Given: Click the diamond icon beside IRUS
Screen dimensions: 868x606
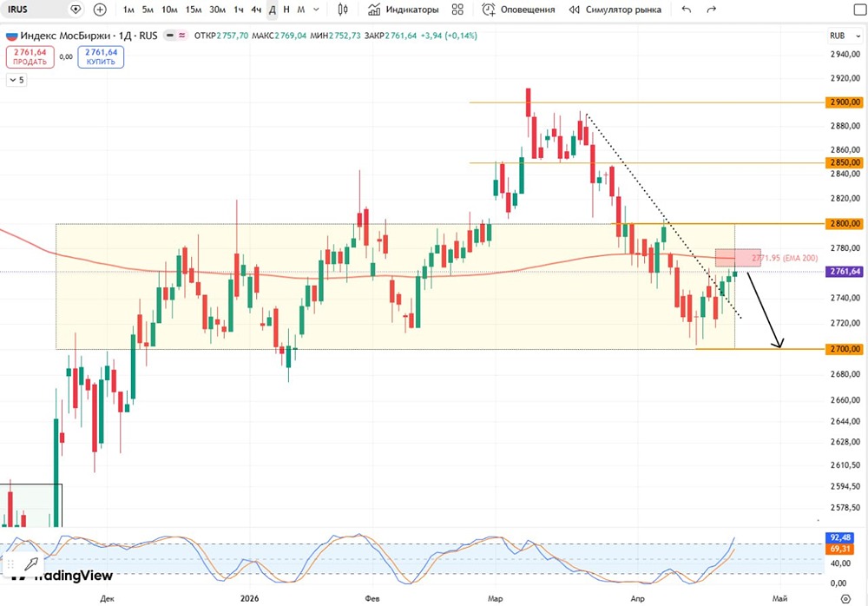Looking at the screenshot, I should 76,10.
